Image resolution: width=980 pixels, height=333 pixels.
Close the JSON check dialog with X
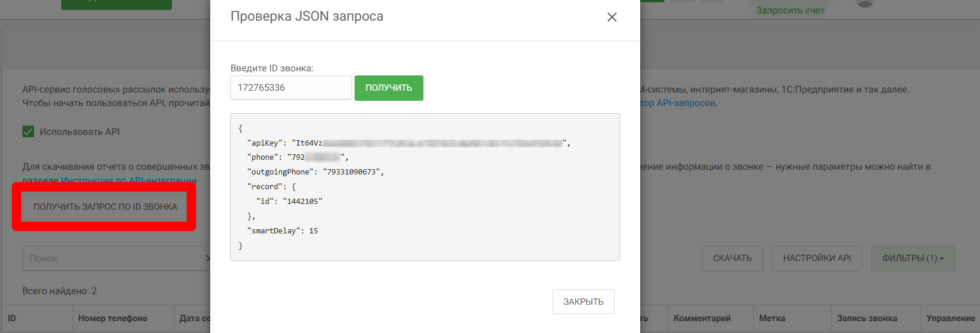(x=612, y=17)
